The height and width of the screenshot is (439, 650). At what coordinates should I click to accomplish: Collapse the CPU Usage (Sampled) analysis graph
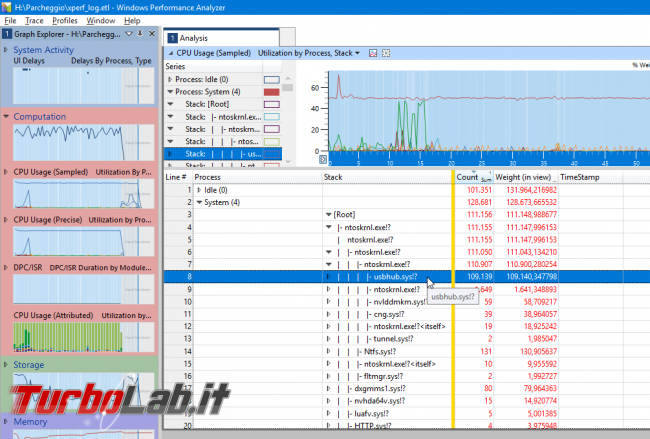point(171,53)
